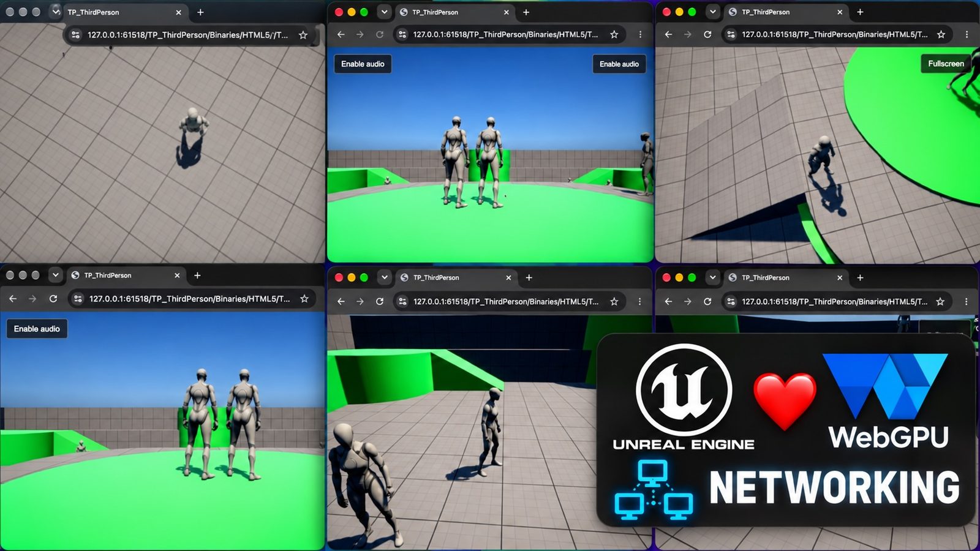Click Fullscreen button in top-right window

pyautogui.click(x=945, y=64)
